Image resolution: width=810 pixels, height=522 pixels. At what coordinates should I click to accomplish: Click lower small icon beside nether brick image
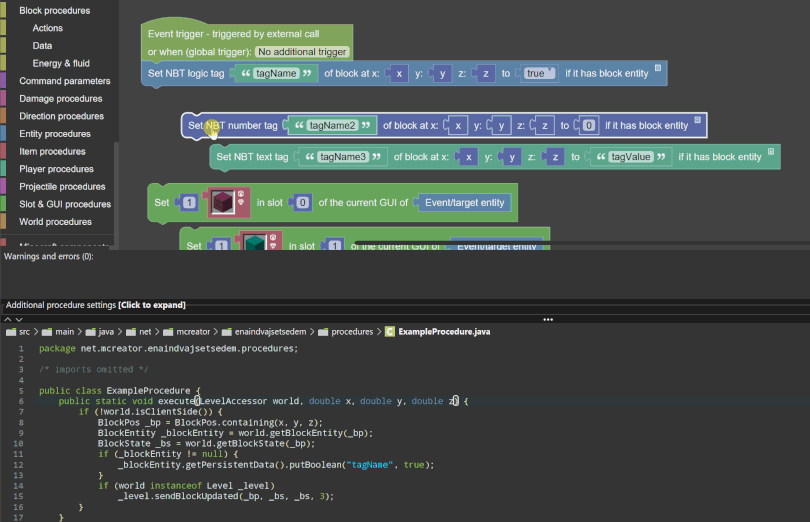point(241,202)
